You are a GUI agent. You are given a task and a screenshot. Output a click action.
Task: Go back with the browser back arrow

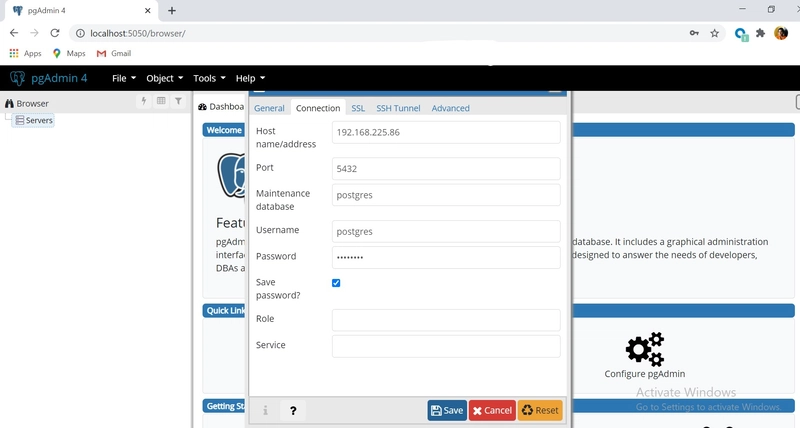14,33
